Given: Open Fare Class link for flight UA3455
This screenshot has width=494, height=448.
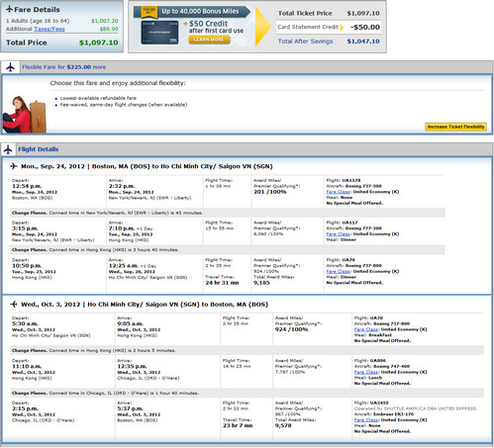Looking at the screenshot, I should 366,420.
